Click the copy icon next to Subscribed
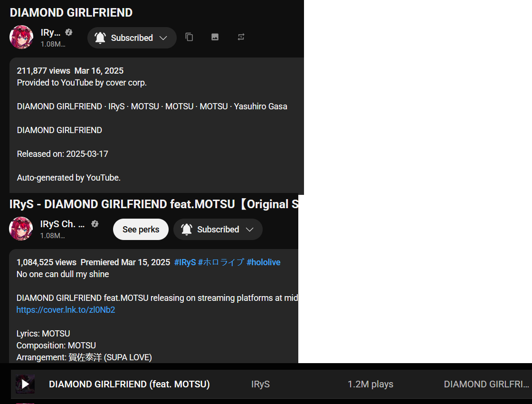The height and width of the screenshot is (404, 532). pyautogui.click(x=189, y=37)
